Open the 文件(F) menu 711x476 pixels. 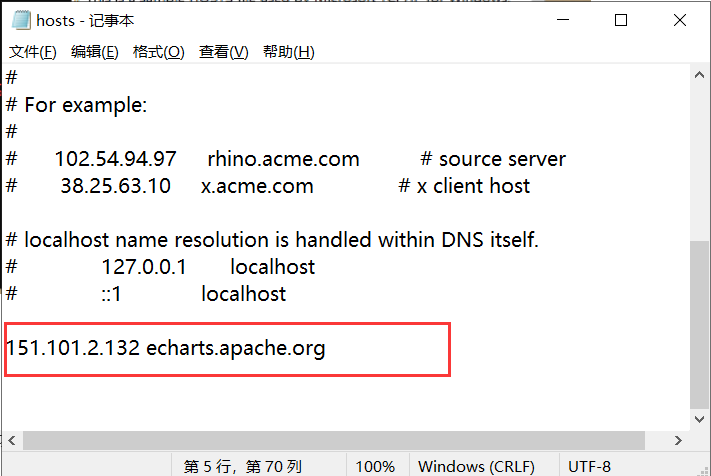pos(33,52)
